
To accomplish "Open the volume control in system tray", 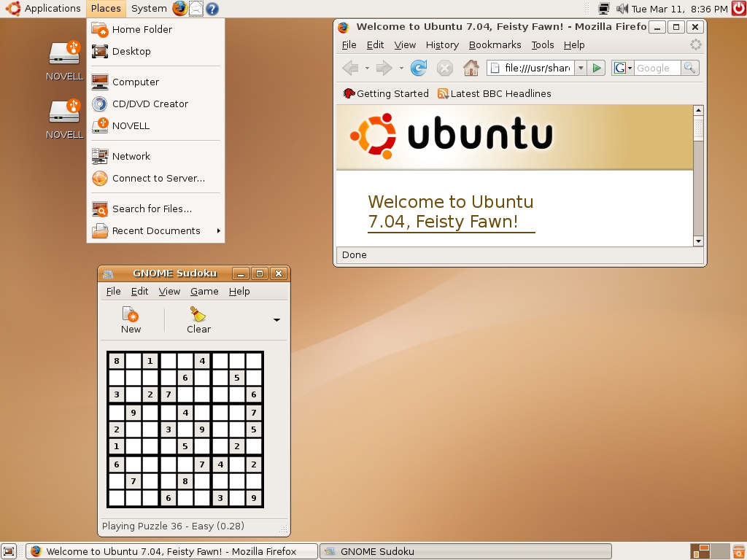I will (622, 9).
